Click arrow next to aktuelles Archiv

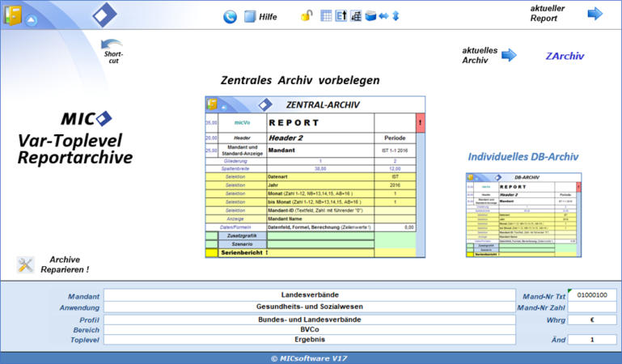pyautogui.click(x=509, y=55)
